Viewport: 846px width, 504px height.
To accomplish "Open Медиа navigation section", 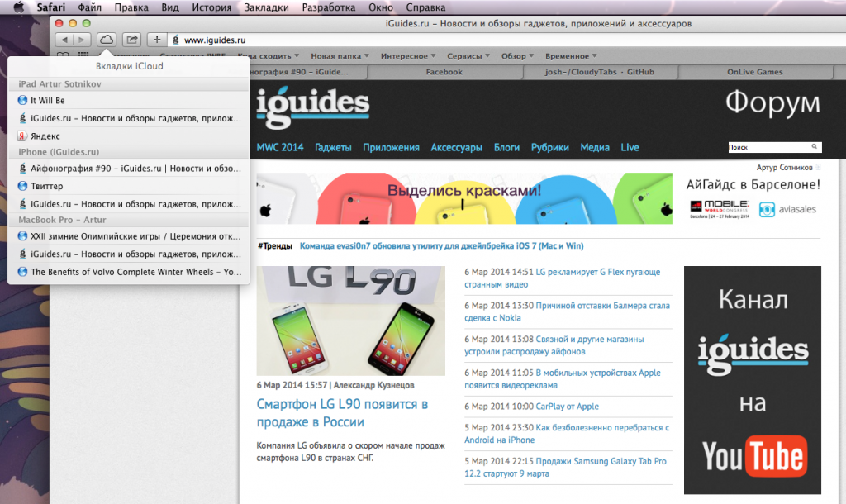I will pyautogui.click(x=595, y=147).
